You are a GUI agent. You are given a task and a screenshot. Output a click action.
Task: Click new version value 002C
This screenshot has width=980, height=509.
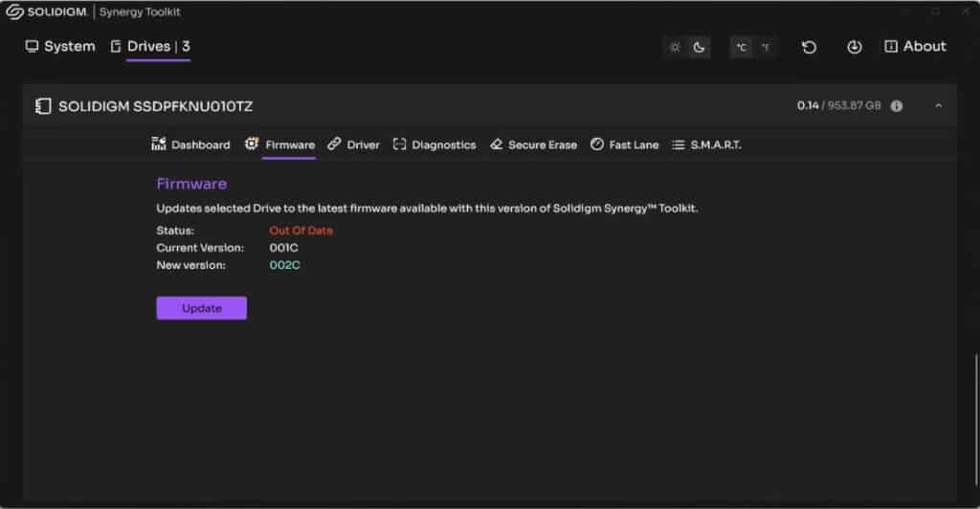284,265
